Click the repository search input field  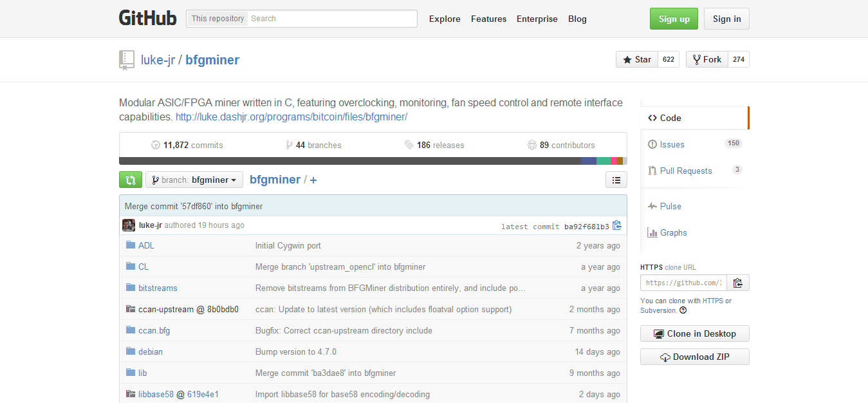tap(332, 19)
